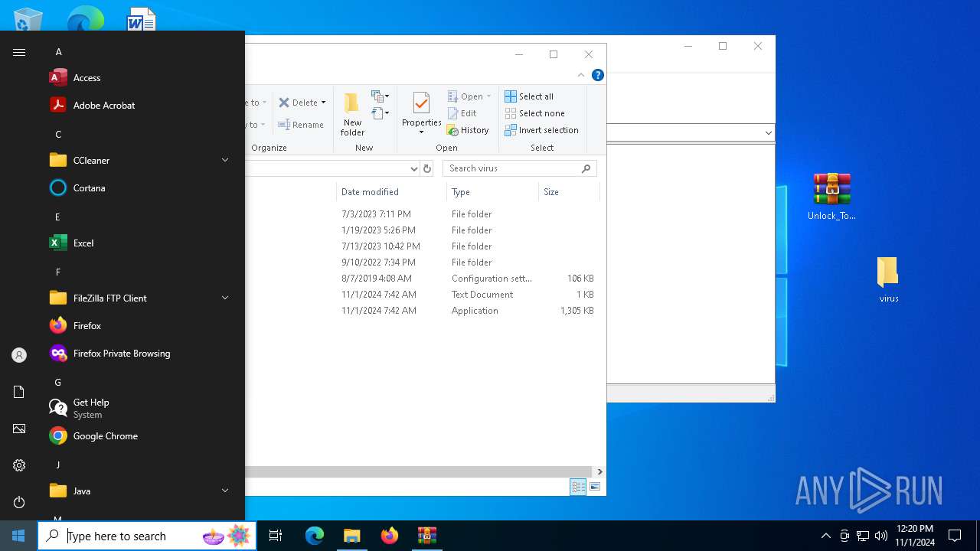Open the Properties dropdown arrow

pos(421,132)
